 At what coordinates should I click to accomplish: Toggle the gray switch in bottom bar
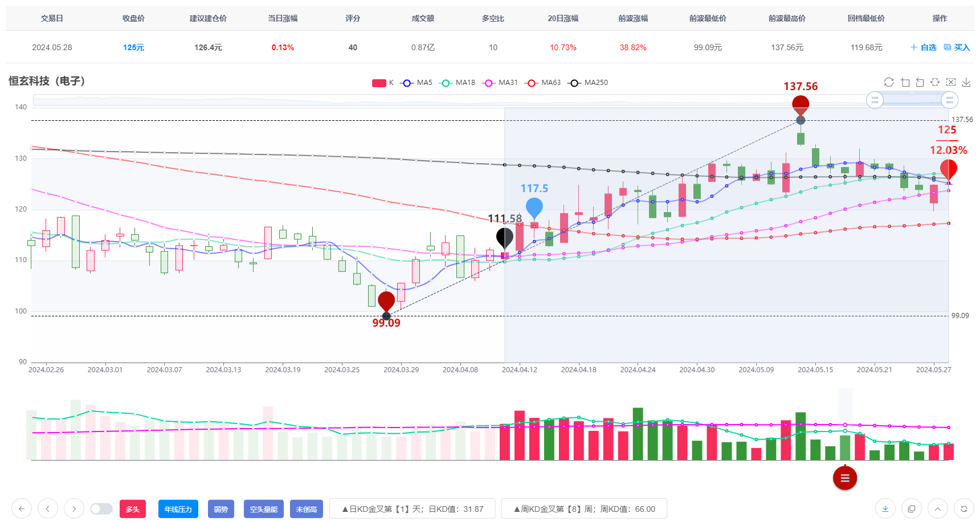tap(101, 508)
